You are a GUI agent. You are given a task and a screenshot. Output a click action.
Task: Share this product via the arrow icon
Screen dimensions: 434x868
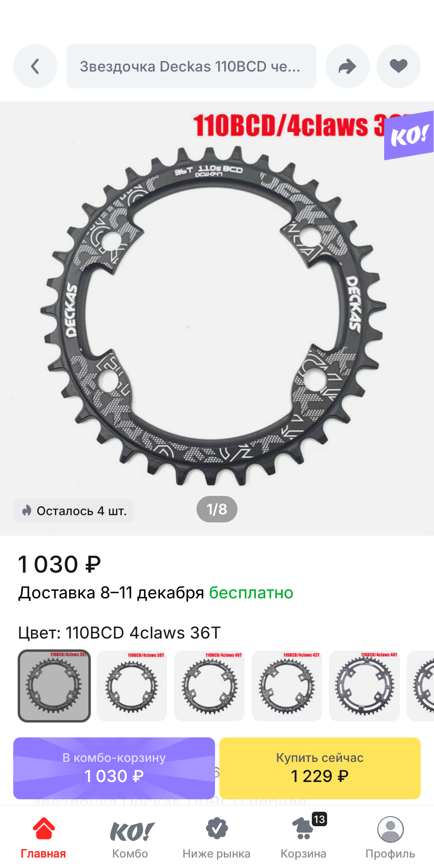click(x=348, y=66)
